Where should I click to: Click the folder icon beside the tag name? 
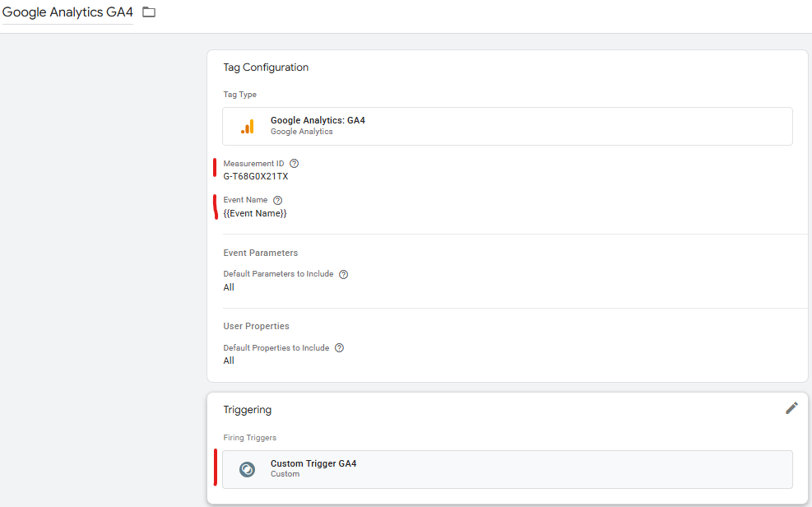point(149,12)
